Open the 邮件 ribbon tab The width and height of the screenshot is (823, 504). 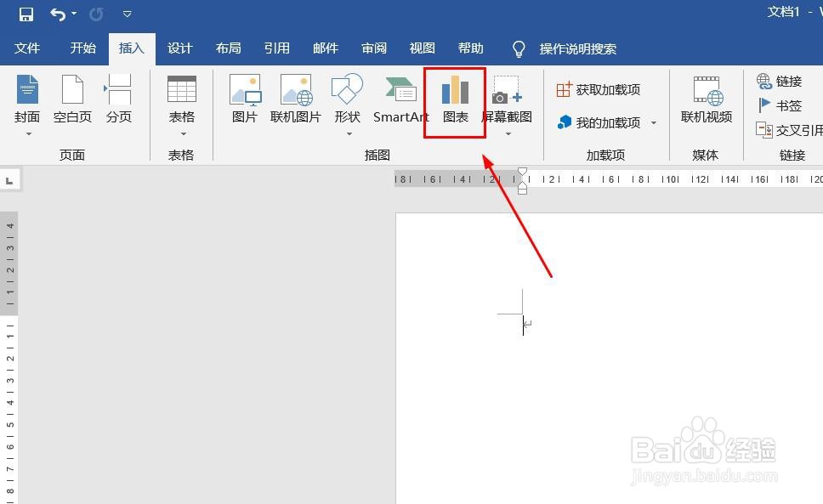point(326,48)
